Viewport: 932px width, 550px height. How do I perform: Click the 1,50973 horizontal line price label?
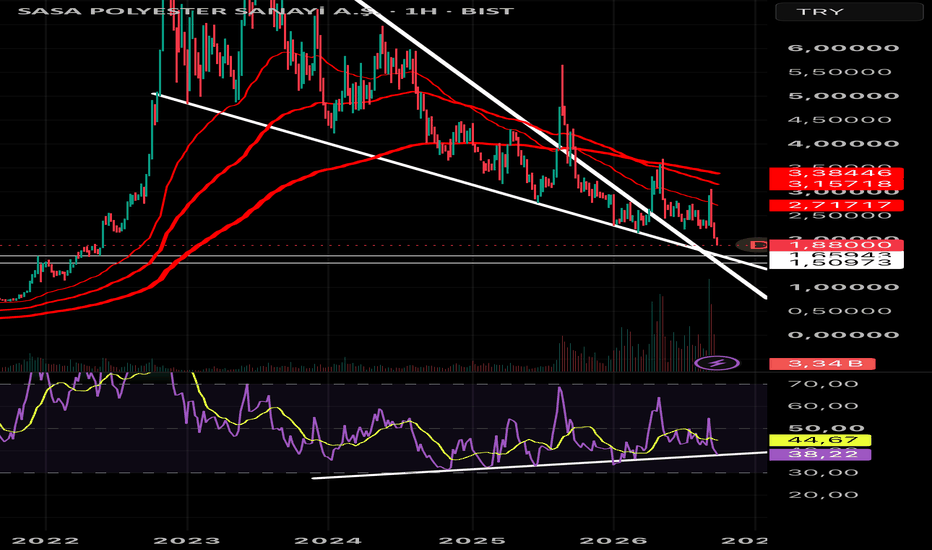point(836,263)
